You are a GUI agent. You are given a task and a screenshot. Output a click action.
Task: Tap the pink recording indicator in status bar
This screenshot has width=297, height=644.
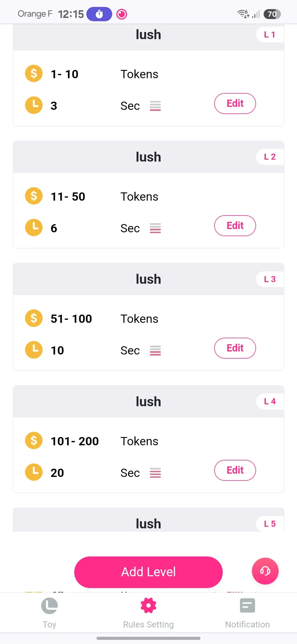(x=122, y=14)
